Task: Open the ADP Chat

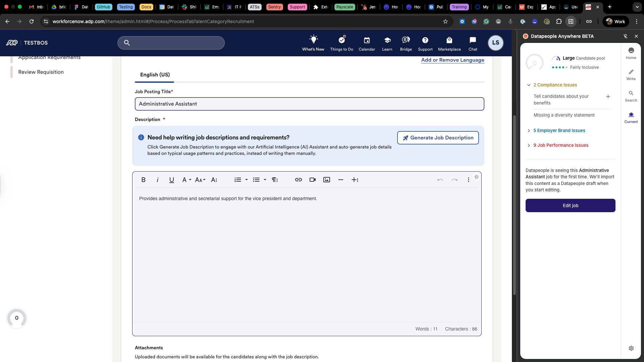Action: point(473,43)
